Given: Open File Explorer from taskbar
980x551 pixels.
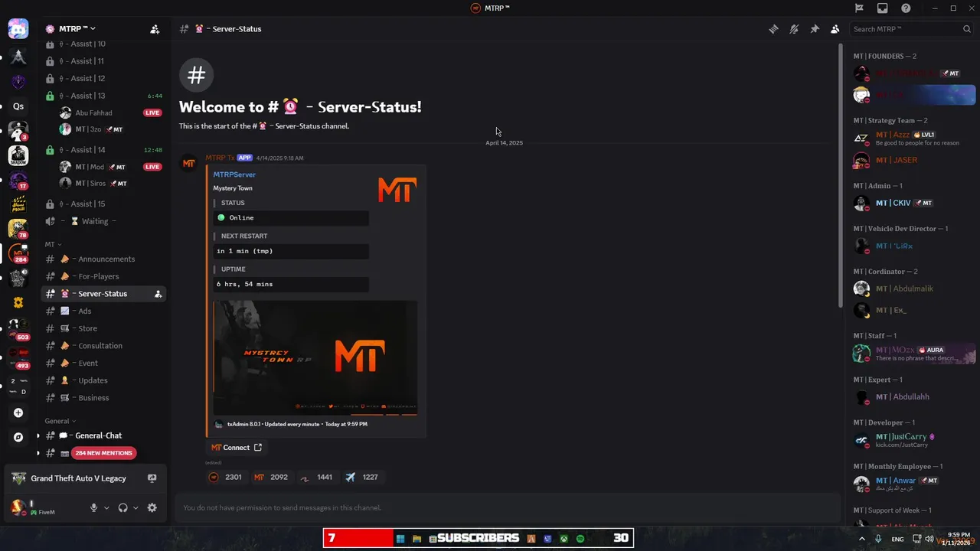Looking at the screenshot, I should [x=416, y=539].
